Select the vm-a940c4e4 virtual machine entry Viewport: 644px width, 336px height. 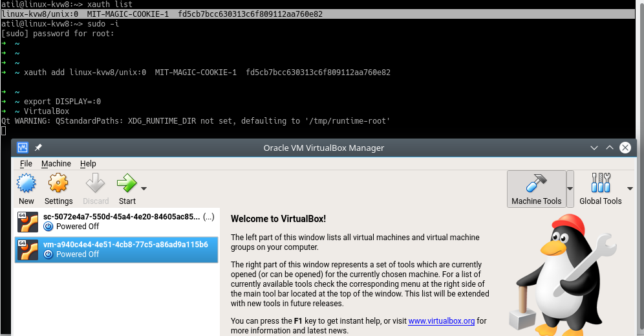(116, 249)
